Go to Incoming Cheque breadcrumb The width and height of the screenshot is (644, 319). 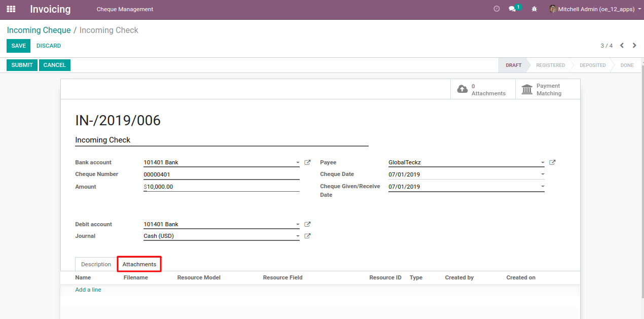39,30
